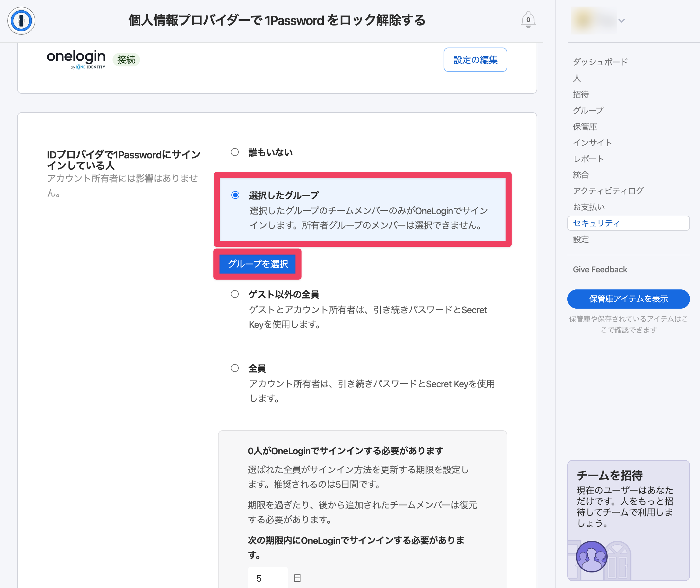Viewport: 700px width, 588px height.
Task: Open ダッシュボード in the sidebar
Action: pos(600,62)
